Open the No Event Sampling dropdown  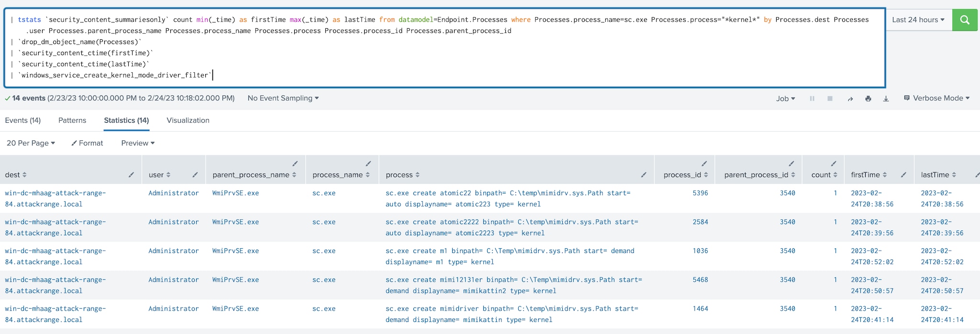point(283,98)
